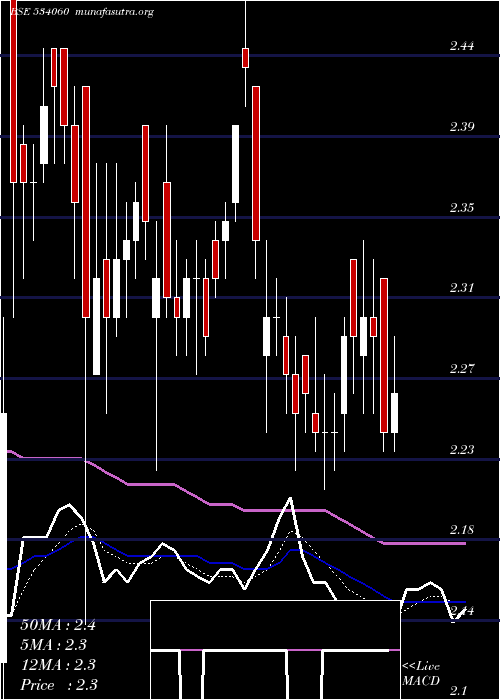This screenshot has height=700, width=500.
Task: Click the 2.1 price axis label
Action: point(458,692)
